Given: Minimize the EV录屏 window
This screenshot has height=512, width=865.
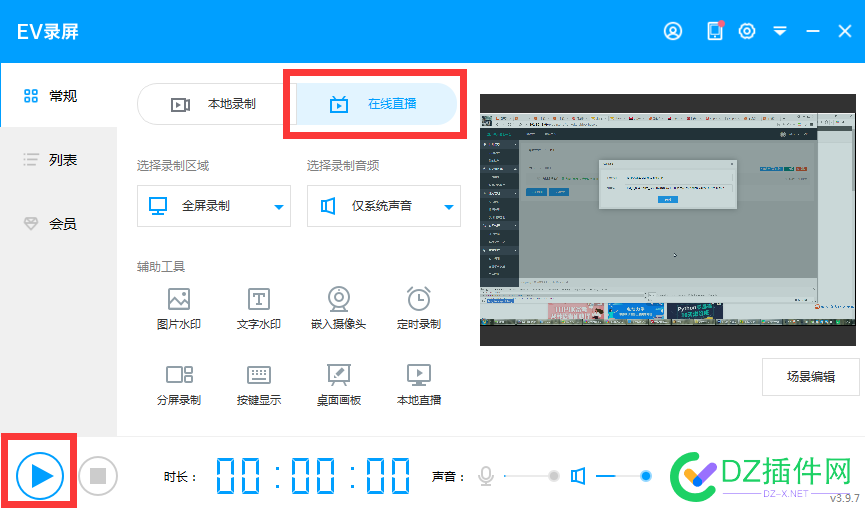Looking at the screenshot, I should coord(813,31).
